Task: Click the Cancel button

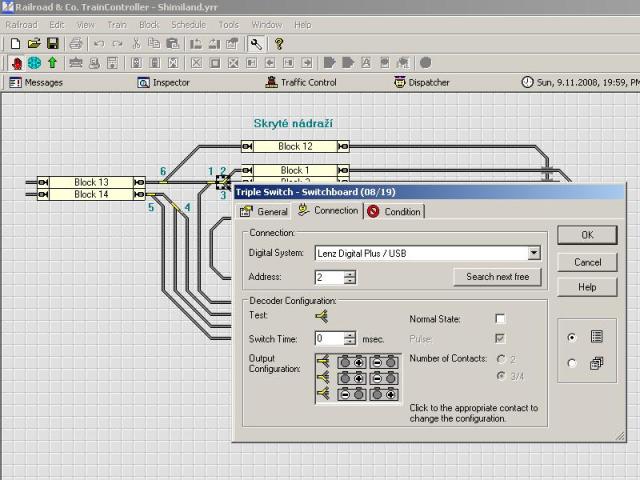Action: coord(587,262)
